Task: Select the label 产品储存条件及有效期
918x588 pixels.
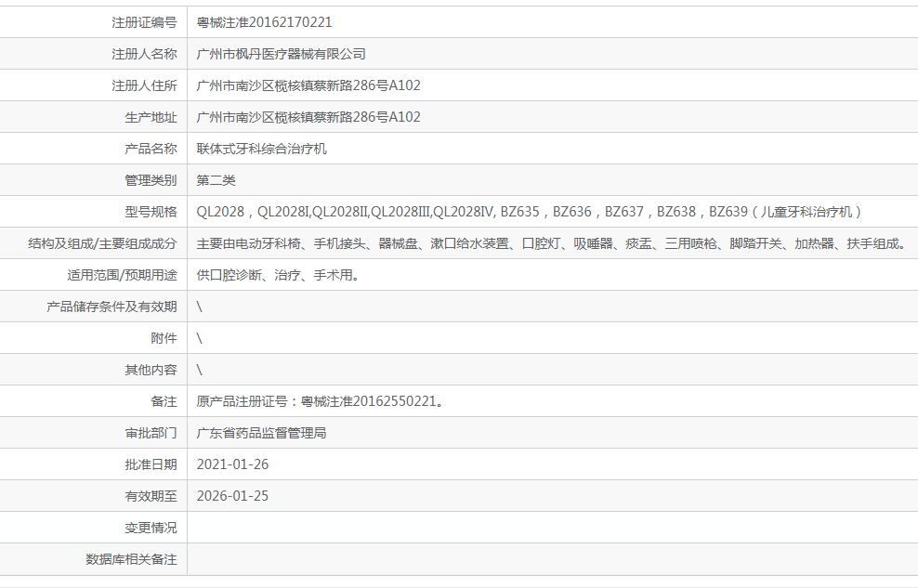Action: [111, 307]
